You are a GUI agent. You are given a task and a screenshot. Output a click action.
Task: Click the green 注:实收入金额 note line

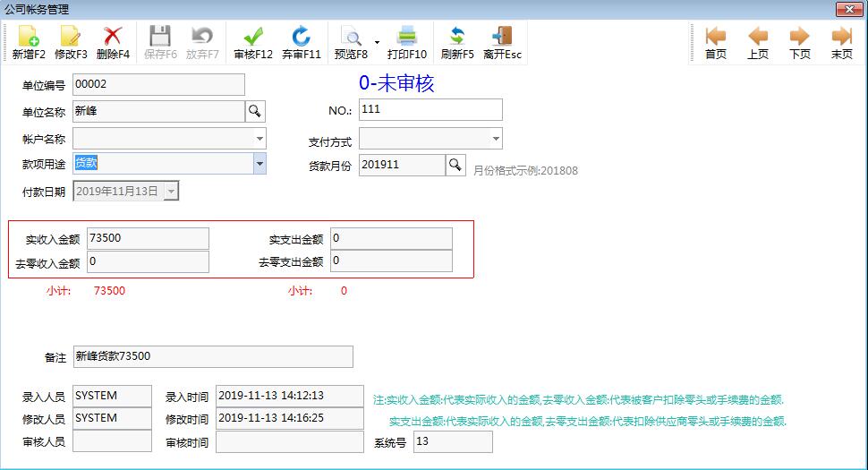tap(578, 399)
